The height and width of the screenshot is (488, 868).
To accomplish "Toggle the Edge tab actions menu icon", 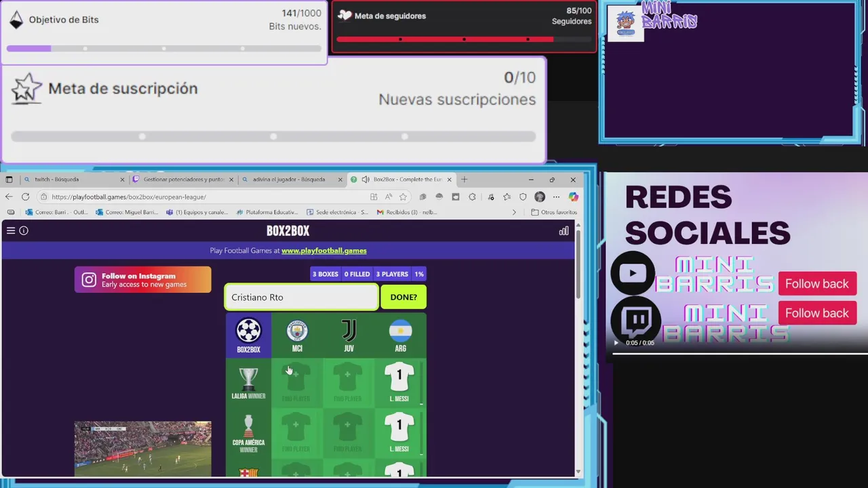I will click(x=9, y=180).
